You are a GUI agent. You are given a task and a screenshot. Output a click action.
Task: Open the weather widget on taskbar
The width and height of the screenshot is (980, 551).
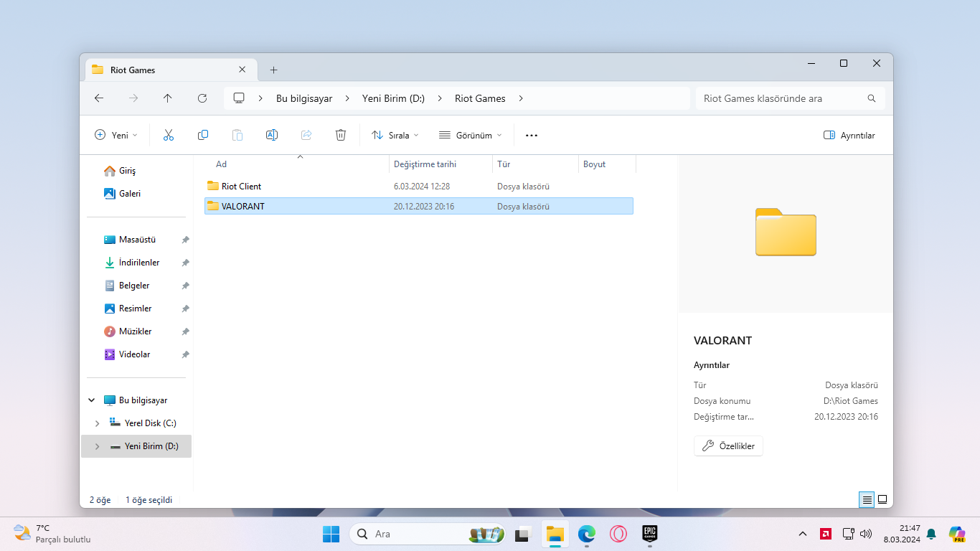coord(52,534)
